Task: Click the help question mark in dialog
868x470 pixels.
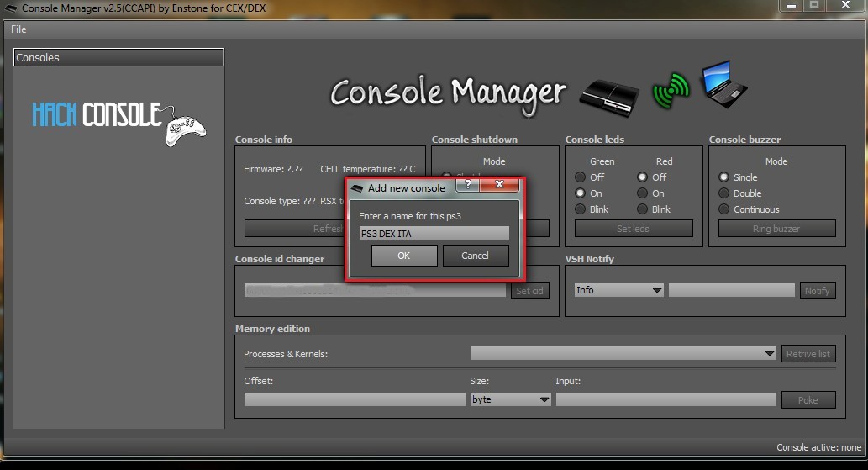Action: [x=467, y=184]
